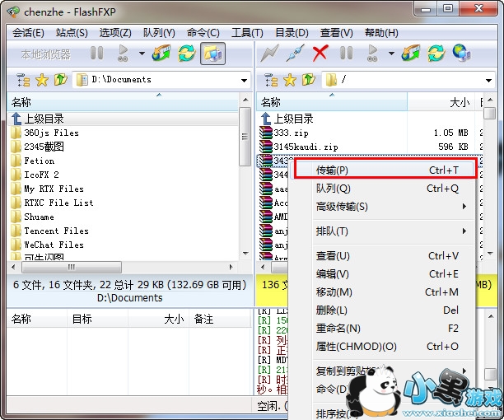
Task: Select 传输(P) from the context menu
Action: [x=385, y=170]
